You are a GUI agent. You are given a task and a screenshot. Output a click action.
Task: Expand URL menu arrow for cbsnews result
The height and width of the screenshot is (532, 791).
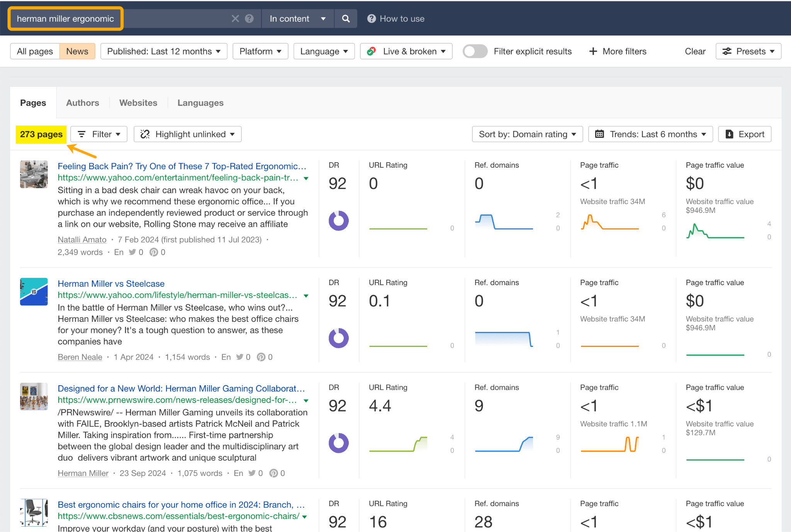click(x=305, y=517)
